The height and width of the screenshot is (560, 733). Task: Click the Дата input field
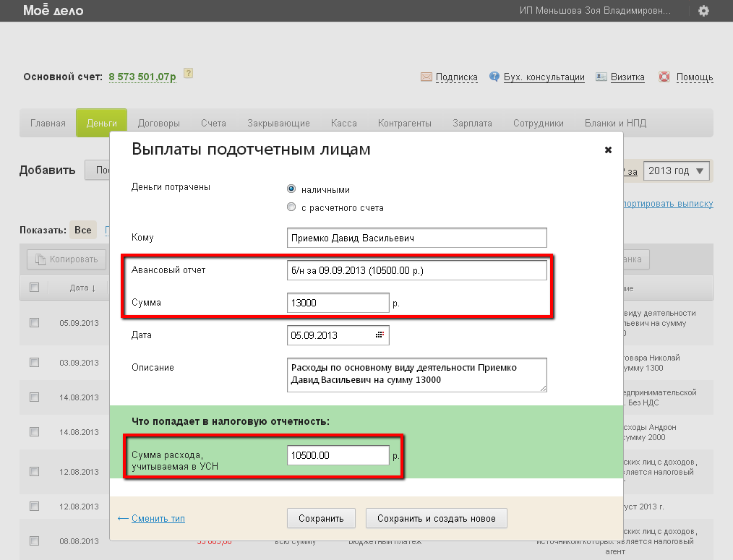point(338,335)
